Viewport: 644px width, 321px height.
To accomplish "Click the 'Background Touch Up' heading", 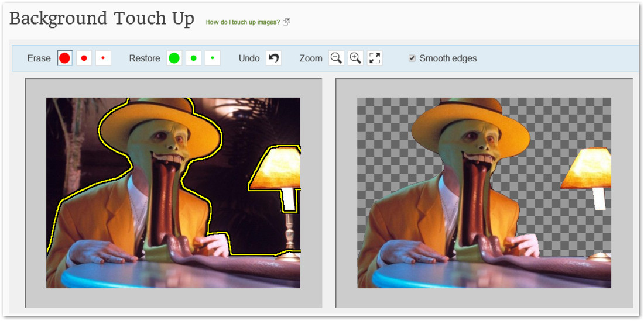I will point(102,19).
